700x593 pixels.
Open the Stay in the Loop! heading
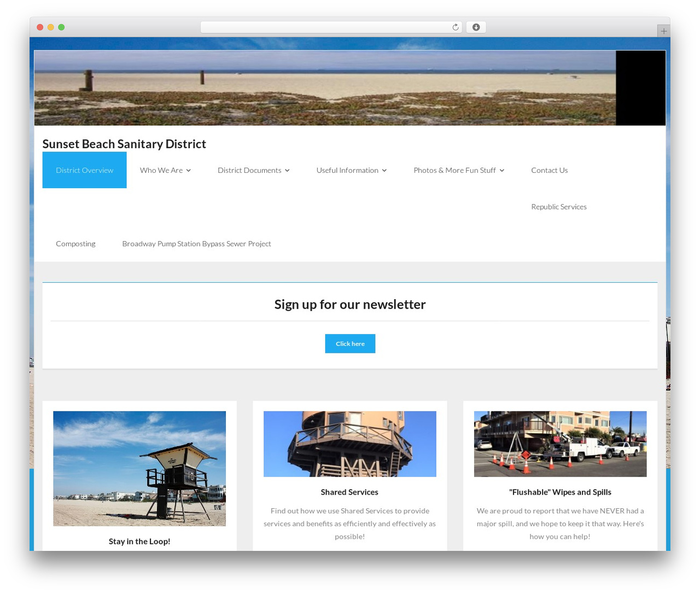(139, 542)
